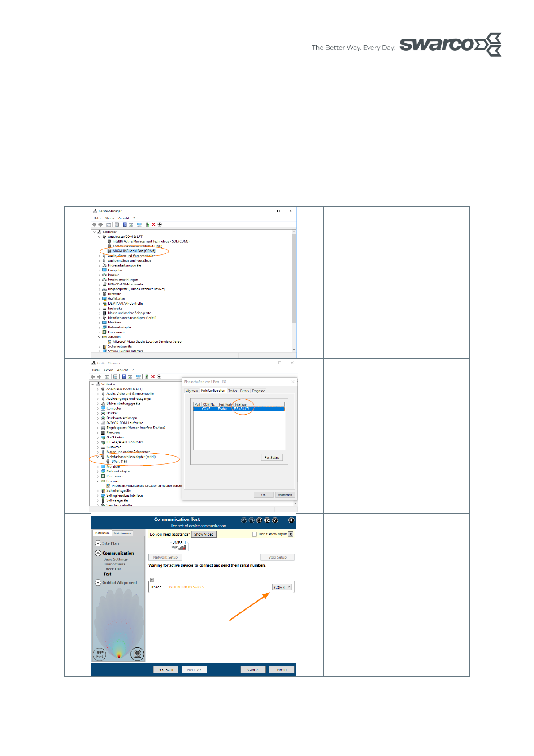Collapse the RS485 panel with the double-chevron icon
This screenshot has height=756, width=534.
(152, 580)
